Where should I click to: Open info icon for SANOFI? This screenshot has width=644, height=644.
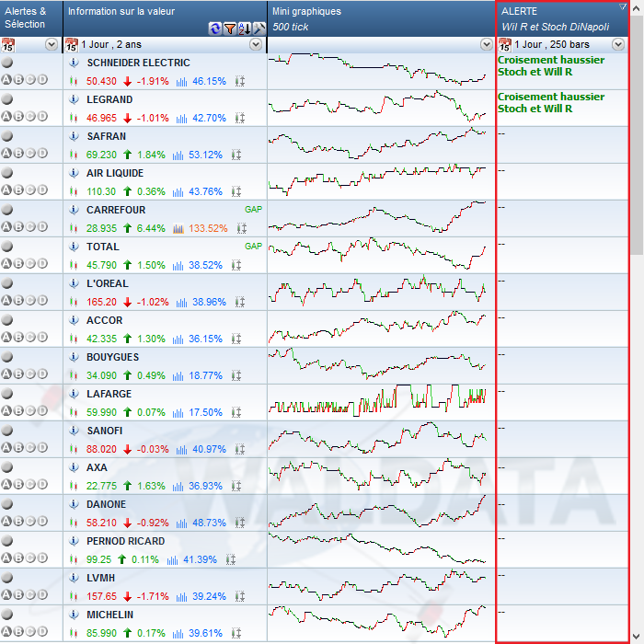click(x=74, y=431)
